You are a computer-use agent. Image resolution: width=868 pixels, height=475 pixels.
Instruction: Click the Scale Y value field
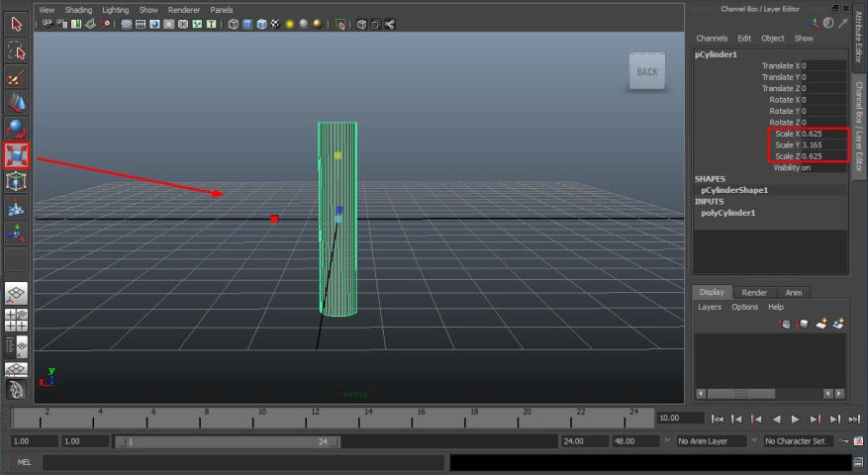(823, 144)
